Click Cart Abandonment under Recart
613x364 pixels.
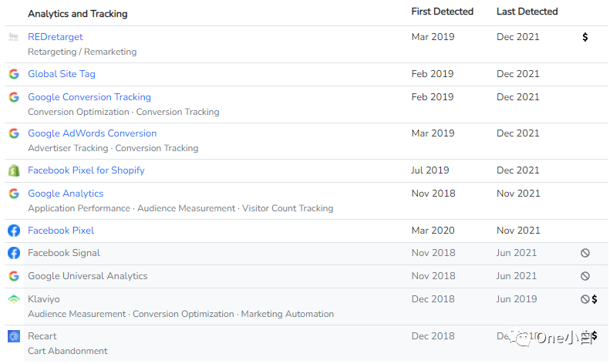68,351
